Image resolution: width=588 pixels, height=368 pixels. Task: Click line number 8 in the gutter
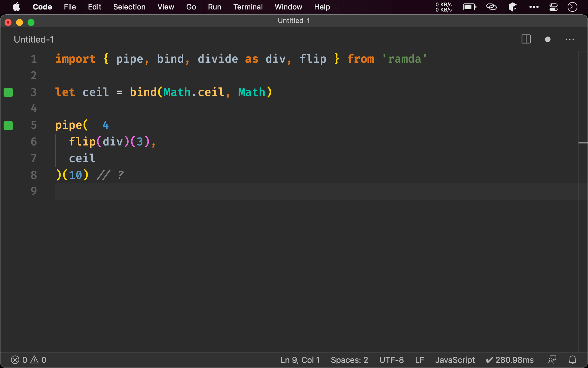pos(34,175)
